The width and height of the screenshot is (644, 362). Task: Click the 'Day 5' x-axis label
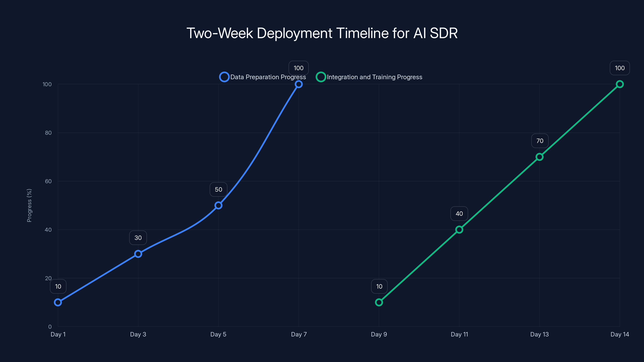(218, 334)
